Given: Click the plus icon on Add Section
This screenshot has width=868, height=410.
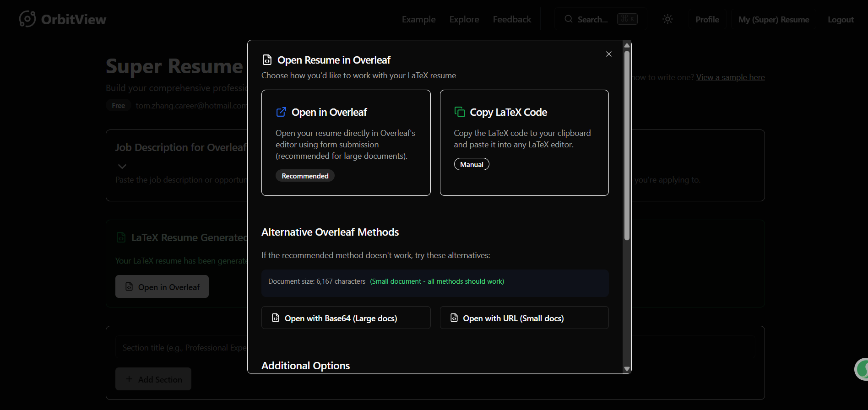Looking at the screenshot, I should pyautogui.click(x=129, y=379).
